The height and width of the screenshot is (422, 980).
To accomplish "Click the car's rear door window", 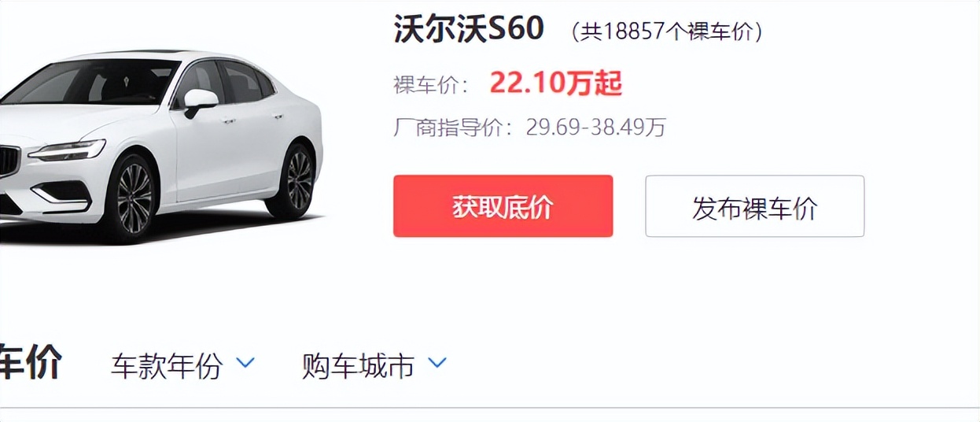I will pyautogui.click(x=243, y=83).
